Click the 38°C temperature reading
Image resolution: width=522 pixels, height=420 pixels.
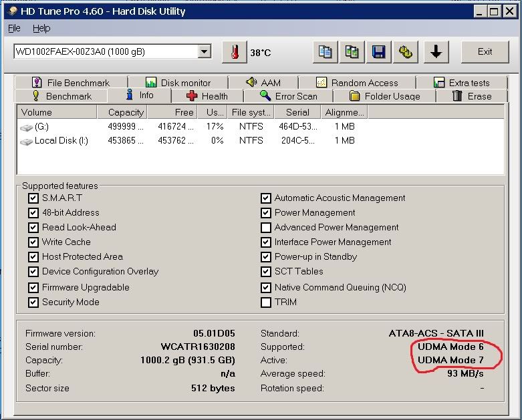(261, 53)
